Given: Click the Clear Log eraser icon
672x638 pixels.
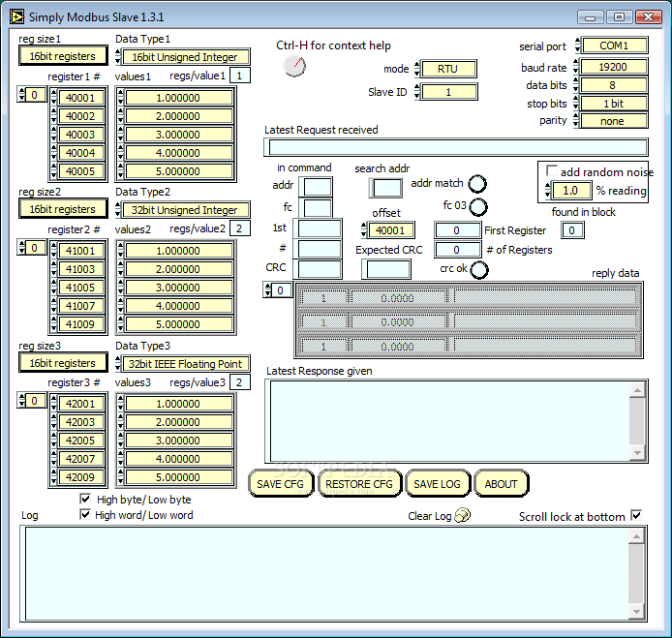Looking at the screenshot, I should [x=462, y=515].
